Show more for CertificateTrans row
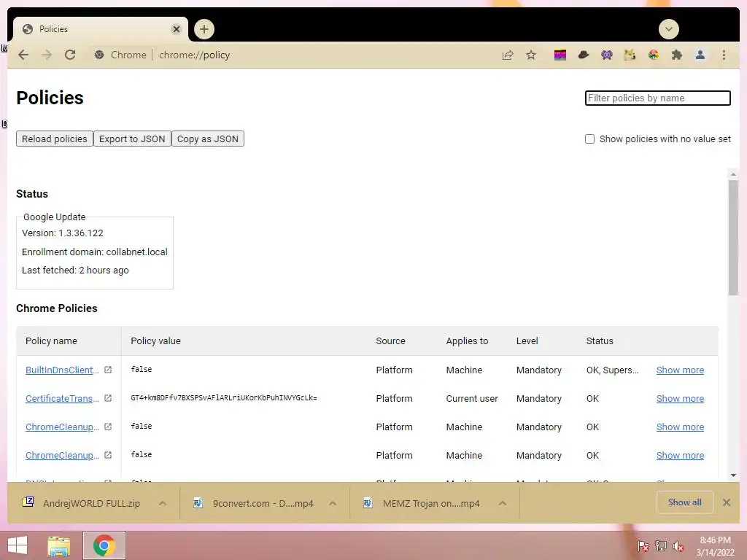Screen dimensions: 747x560 (x=680, y=399)
